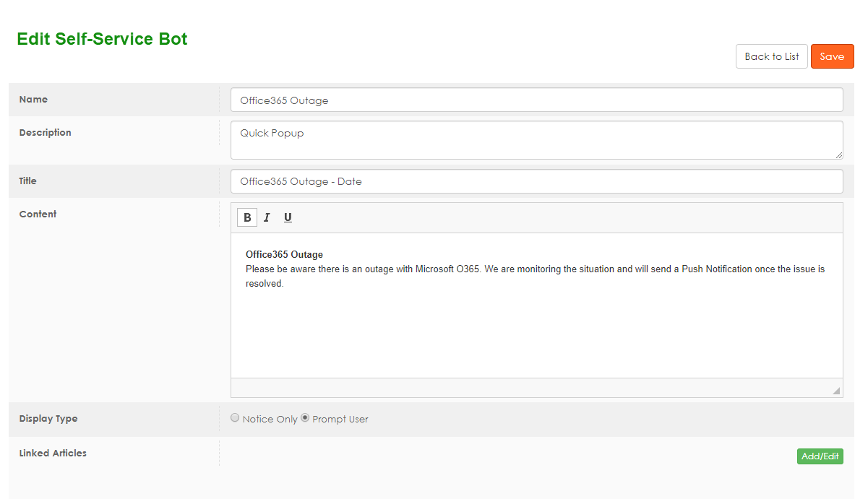Click the Display Type label
Image resolution: width=868 pixels, height=499 pixels.
tap(48, 419)
